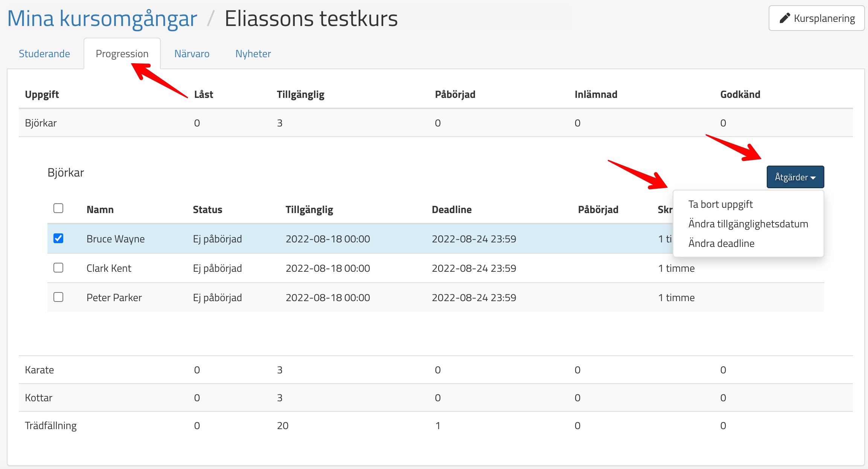Collapse the Björkar assignment row
868x469 pixels.
[41, 123]
